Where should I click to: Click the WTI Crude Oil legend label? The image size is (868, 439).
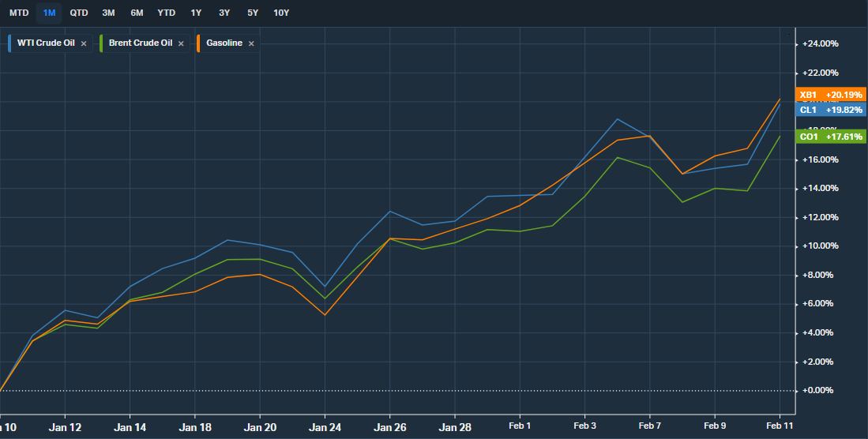pyautogui.click(x=46, y=43)
